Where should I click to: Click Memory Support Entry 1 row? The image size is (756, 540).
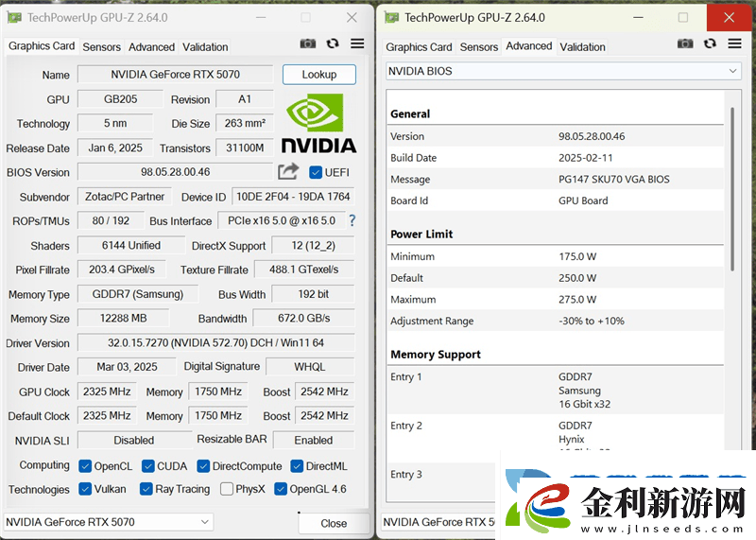click(555, 390)
